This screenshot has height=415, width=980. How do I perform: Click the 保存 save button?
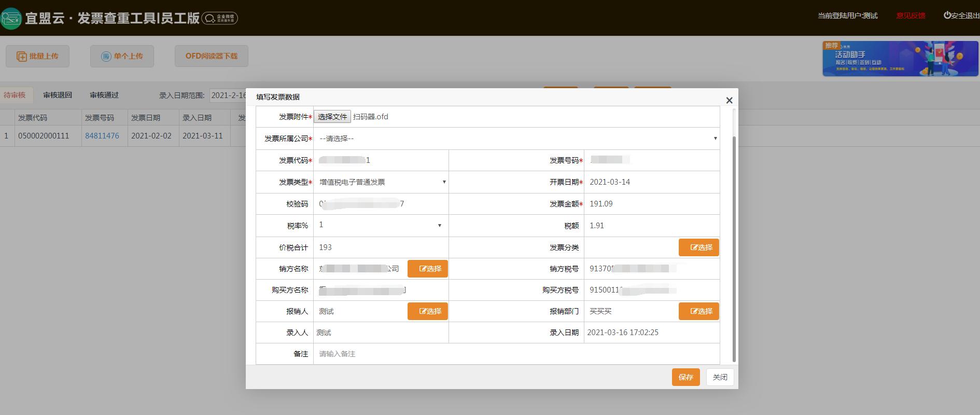click(685, 377)
